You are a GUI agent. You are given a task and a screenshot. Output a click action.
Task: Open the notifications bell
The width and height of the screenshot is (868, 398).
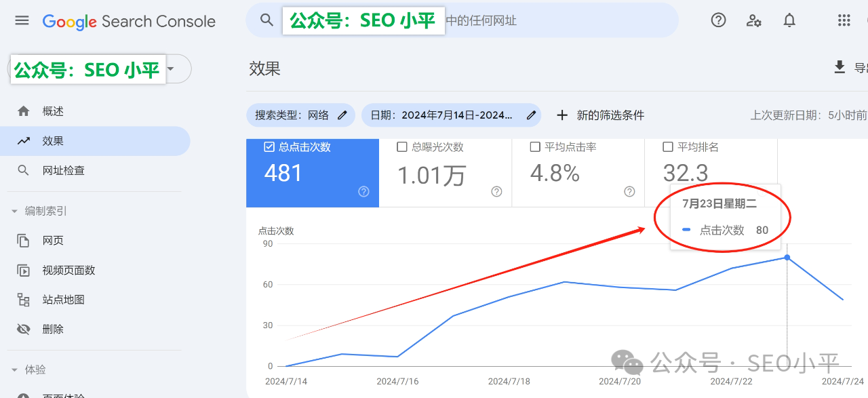[789, 20]
